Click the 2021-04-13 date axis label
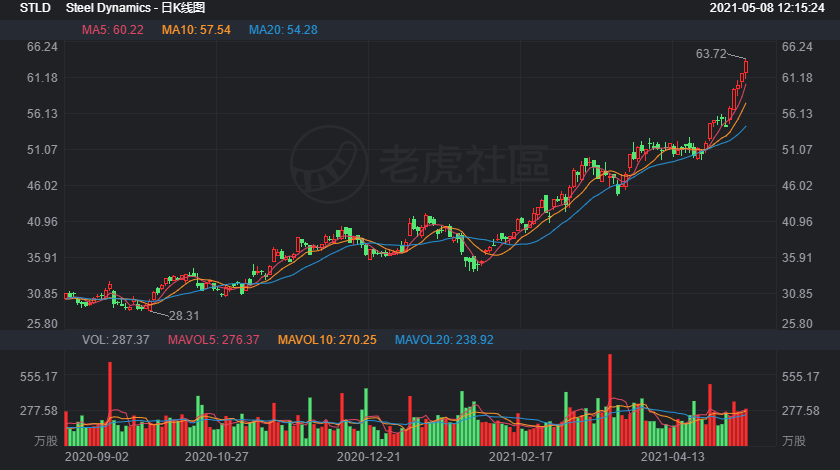The width and height of the screenshot is (840, 470). [672, 457]
